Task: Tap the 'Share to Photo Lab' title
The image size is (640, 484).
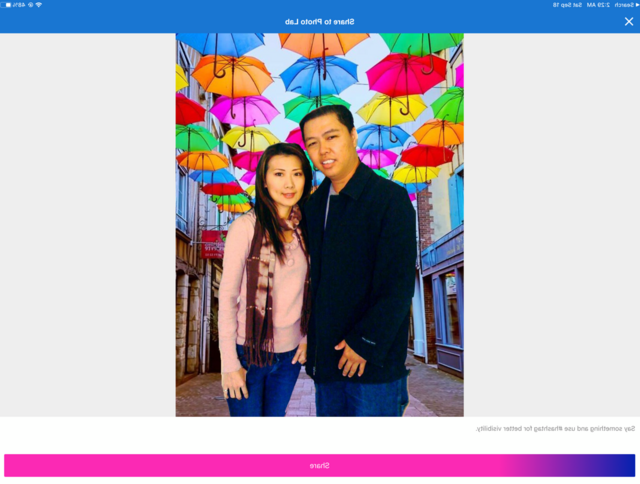Action: click(x=319, y=21)
